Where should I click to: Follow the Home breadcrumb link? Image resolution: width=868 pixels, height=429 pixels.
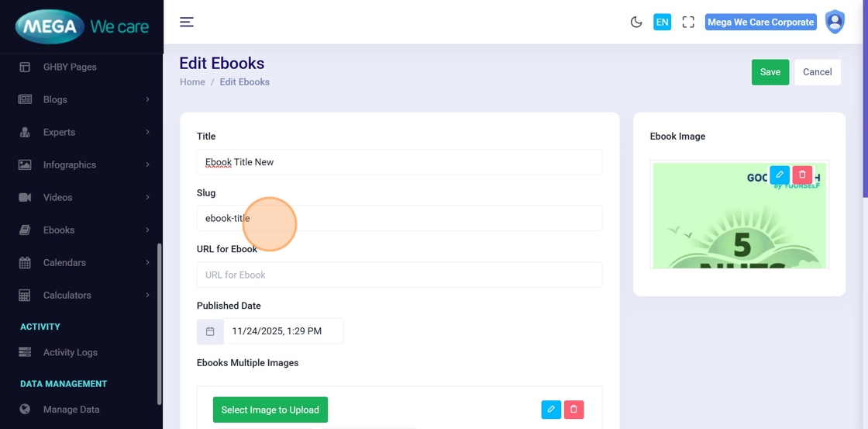coord(192,82)
